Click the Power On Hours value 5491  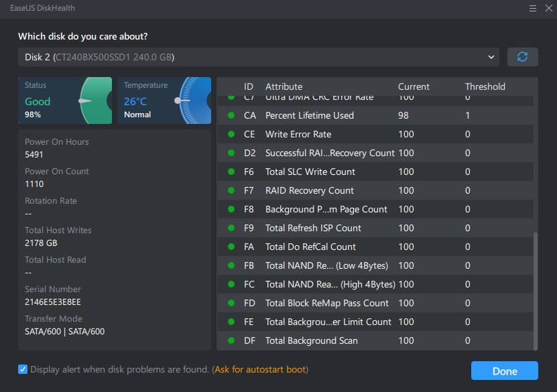pyautogui.click(x=34, y=155)
